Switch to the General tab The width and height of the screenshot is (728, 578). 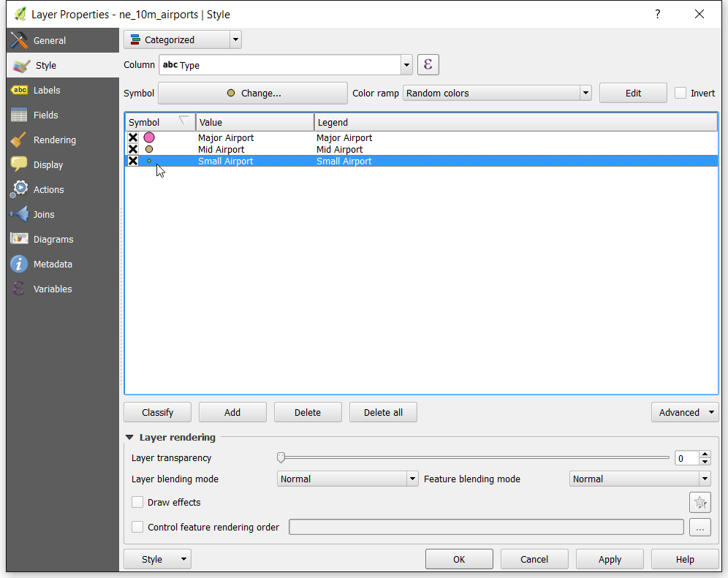pyautogui.click(x=63, y=40)
